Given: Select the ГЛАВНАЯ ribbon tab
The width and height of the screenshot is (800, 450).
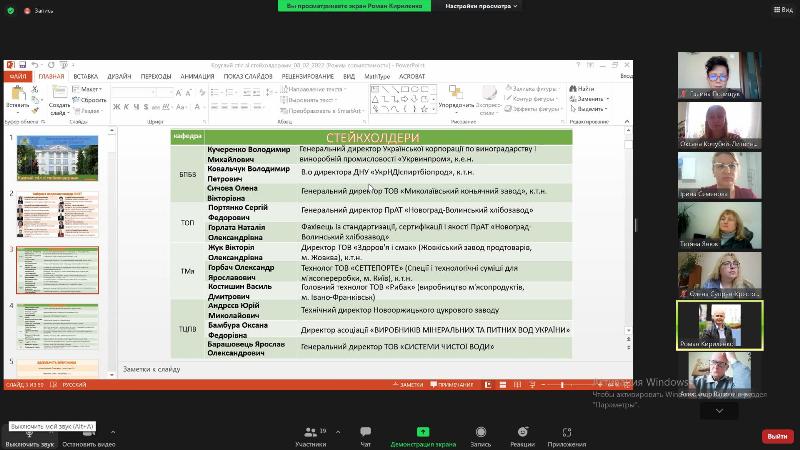Looking at the screenshot, I should (x=52, y=77).
